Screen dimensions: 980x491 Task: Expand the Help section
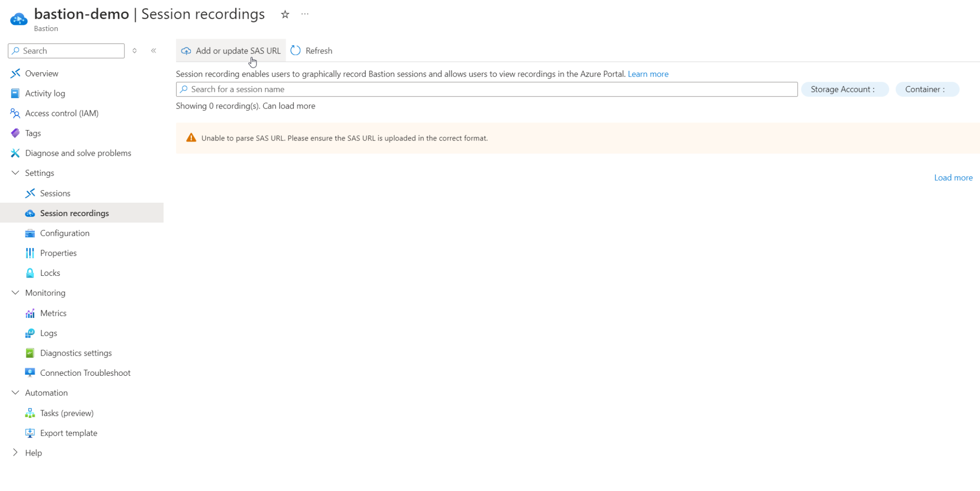click(x=15, y=452)
